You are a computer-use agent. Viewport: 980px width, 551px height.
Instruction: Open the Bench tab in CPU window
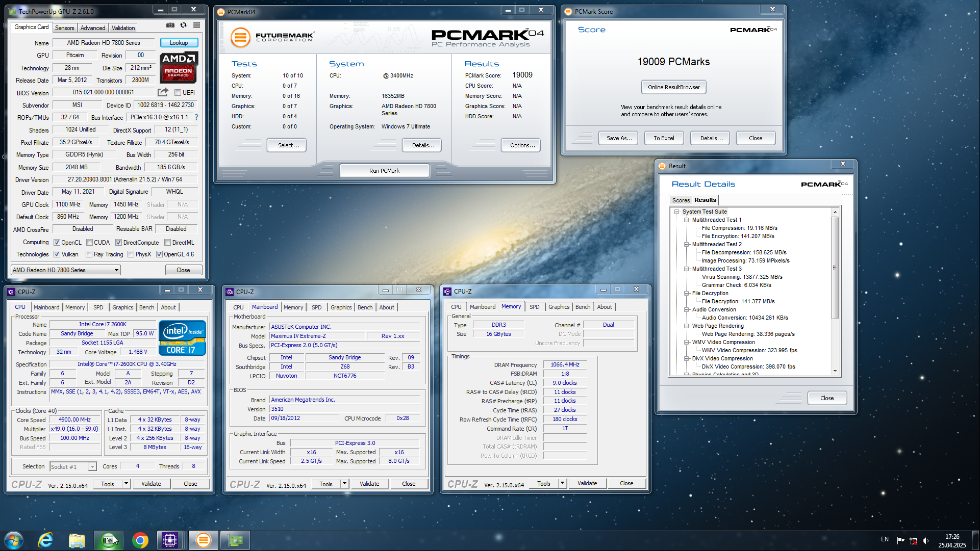[x=146, y=307]
